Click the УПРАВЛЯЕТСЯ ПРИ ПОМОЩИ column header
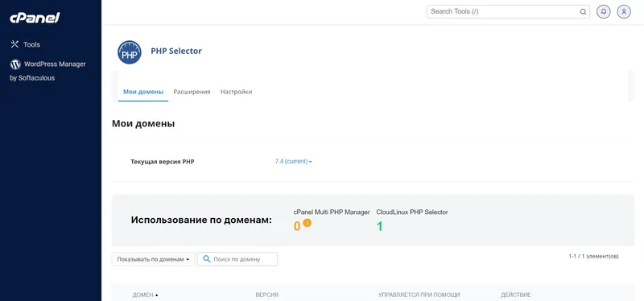 [x=419, y=295]
